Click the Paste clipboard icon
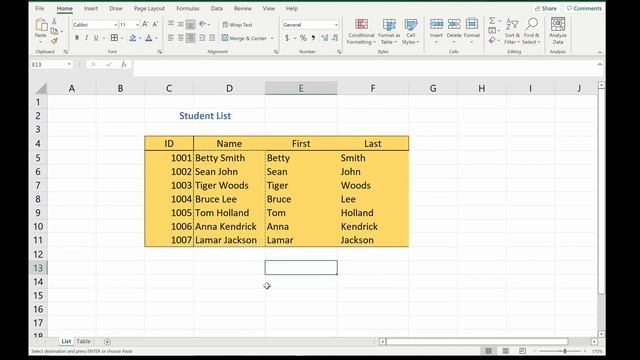The width and height of the screenshot is (640, 360). pyautogui.click(x=41, y=25)
